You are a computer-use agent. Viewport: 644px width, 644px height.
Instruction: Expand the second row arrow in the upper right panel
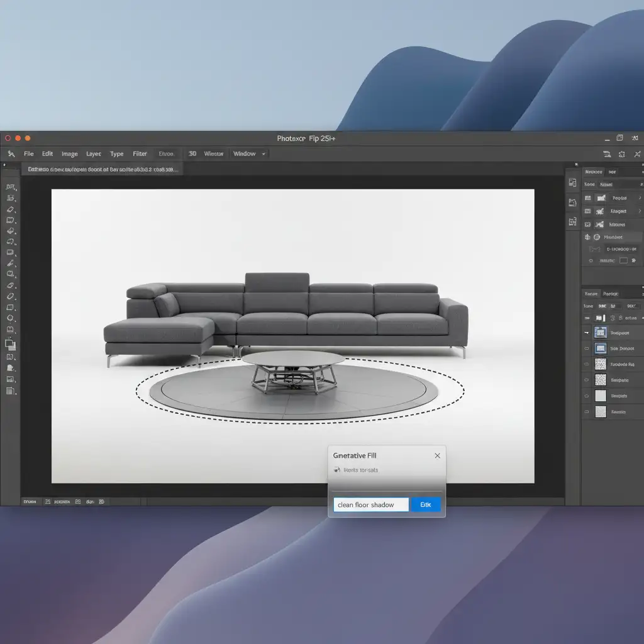pyautogui.click(x=640, y=211)
